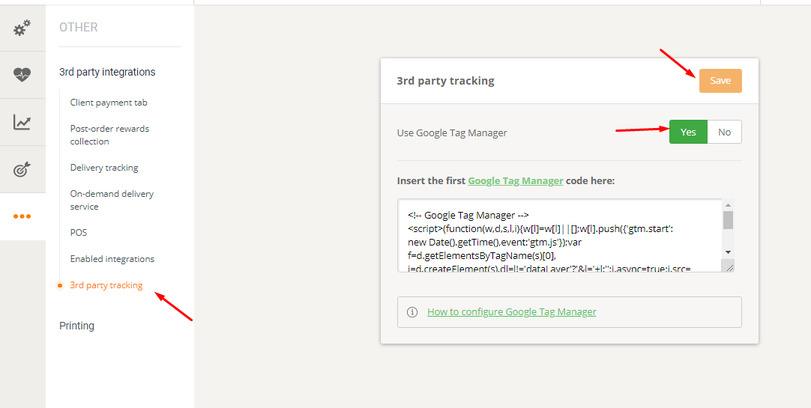Click the code textarea scrollbar down arrow
This screenshot has width=811, height=408.
[x=728, y=252]
